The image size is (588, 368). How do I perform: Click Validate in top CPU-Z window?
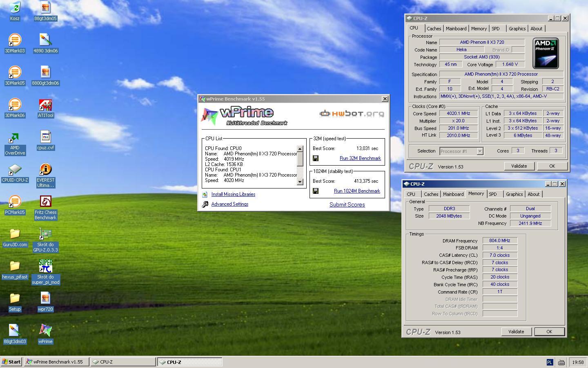coord(519,166)
